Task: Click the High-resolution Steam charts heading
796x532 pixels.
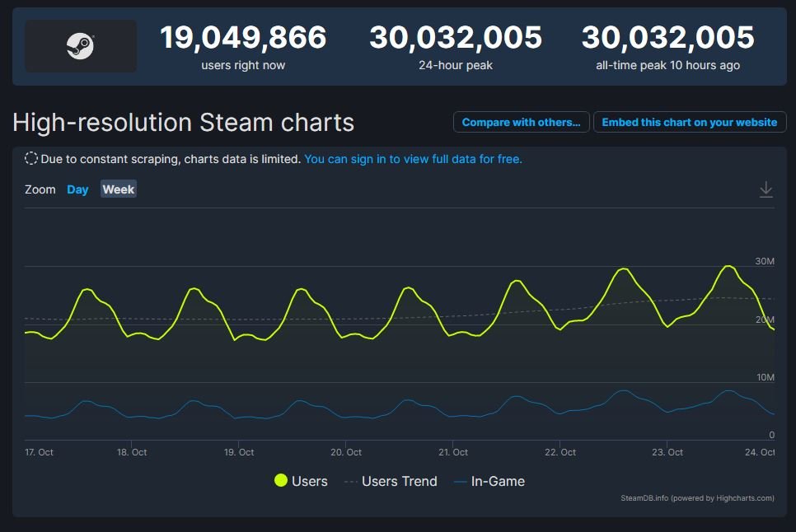Action: coord(183,123)
